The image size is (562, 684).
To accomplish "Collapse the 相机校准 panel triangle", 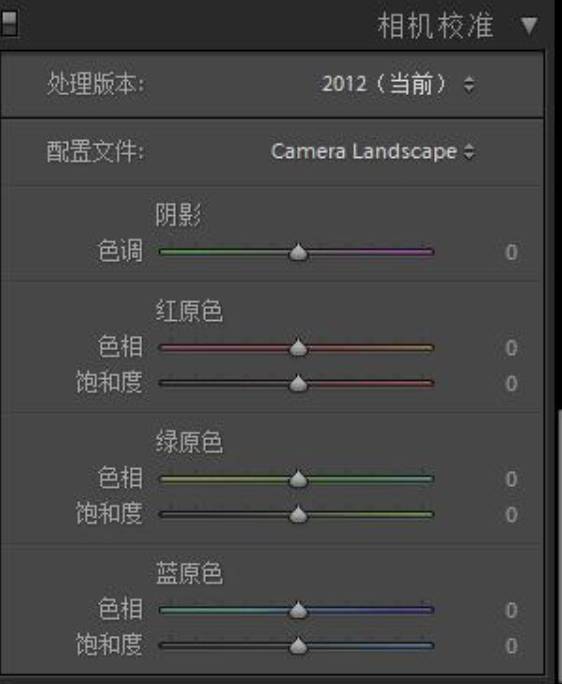I will (529, 26).
